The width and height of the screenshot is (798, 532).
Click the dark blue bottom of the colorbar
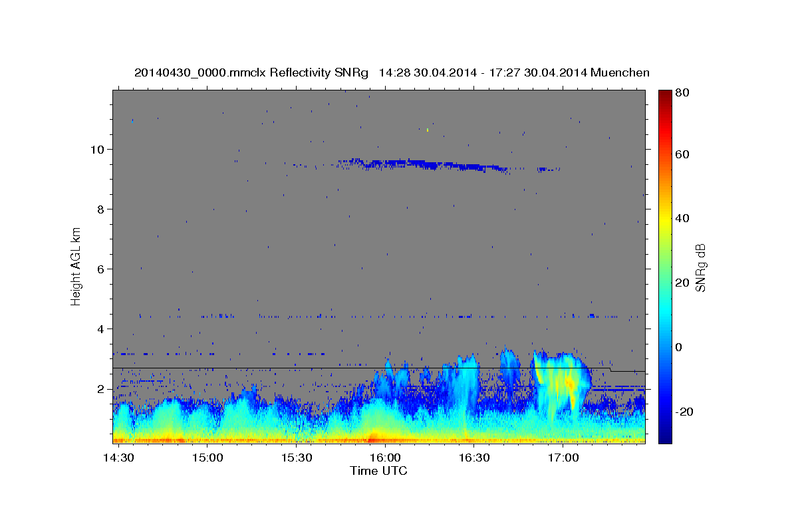[664, 438]
